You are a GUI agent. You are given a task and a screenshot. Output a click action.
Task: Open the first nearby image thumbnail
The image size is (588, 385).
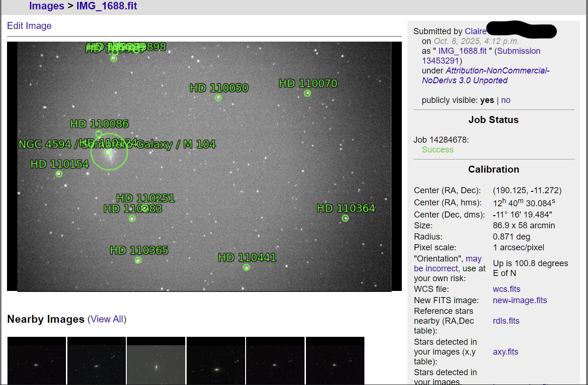point(36,361)
